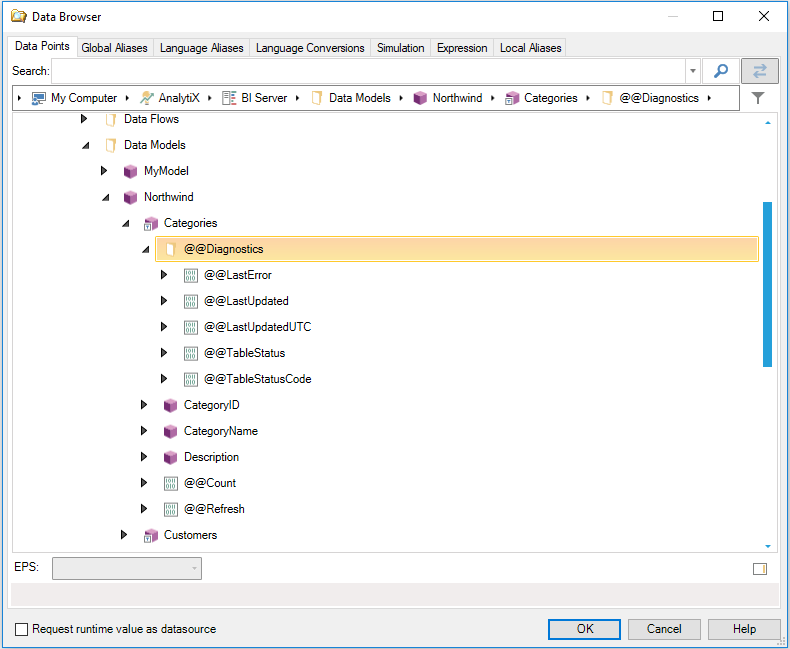Screen dimensions: 790x649
Task: Click the @@Count data point icon
Action: [x=170, y=483]
